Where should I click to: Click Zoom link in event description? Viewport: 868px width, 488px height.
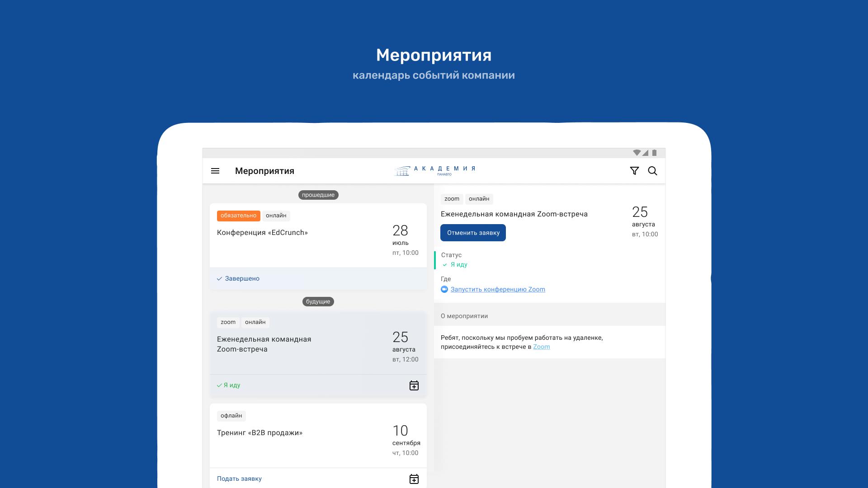click(541, 347)
